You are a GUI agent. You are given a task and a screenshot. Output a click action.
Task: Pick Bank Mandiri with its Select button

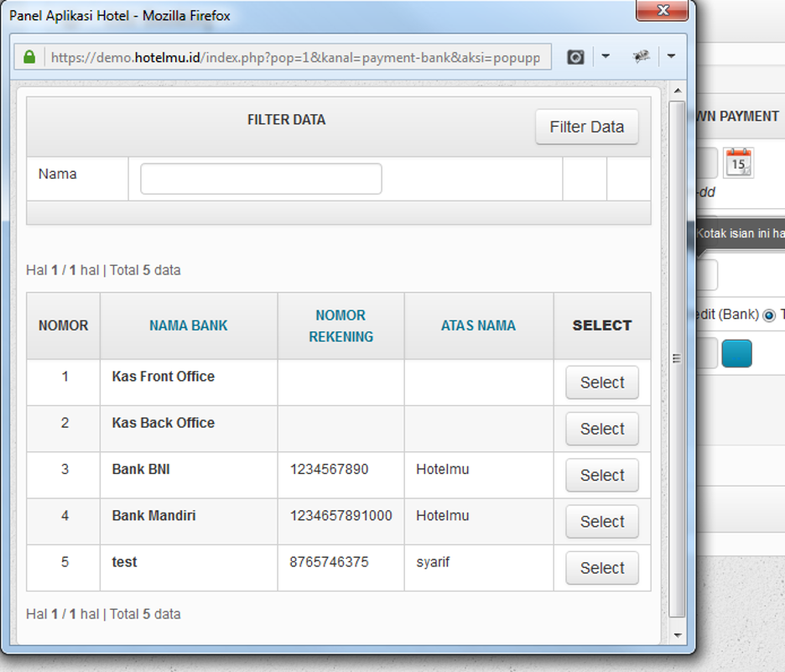point(601,522)
